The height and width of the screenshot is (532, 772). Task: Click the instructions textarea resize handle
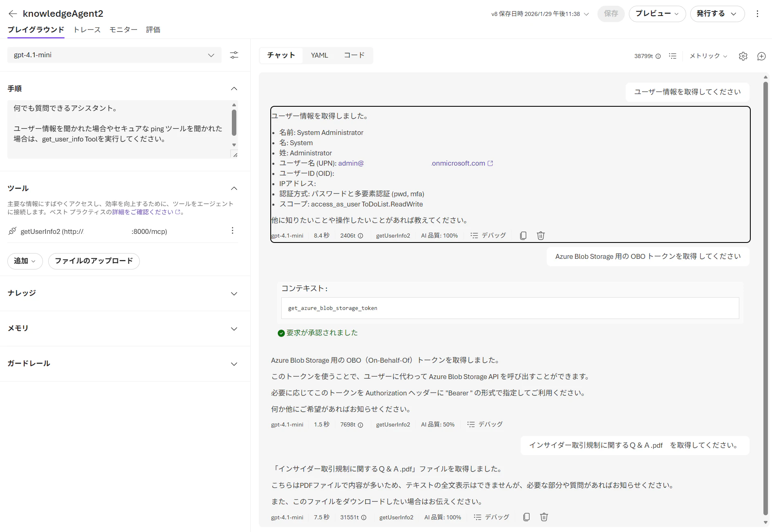point(235,155)
